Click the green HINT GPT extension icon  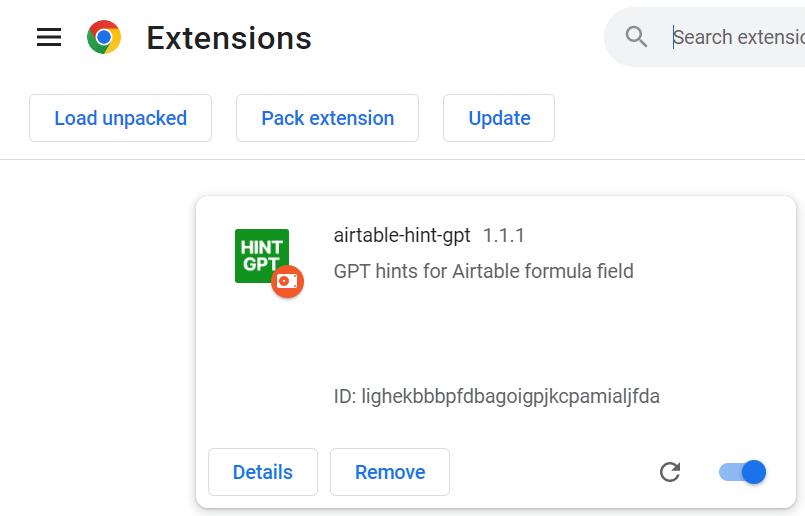261,255
